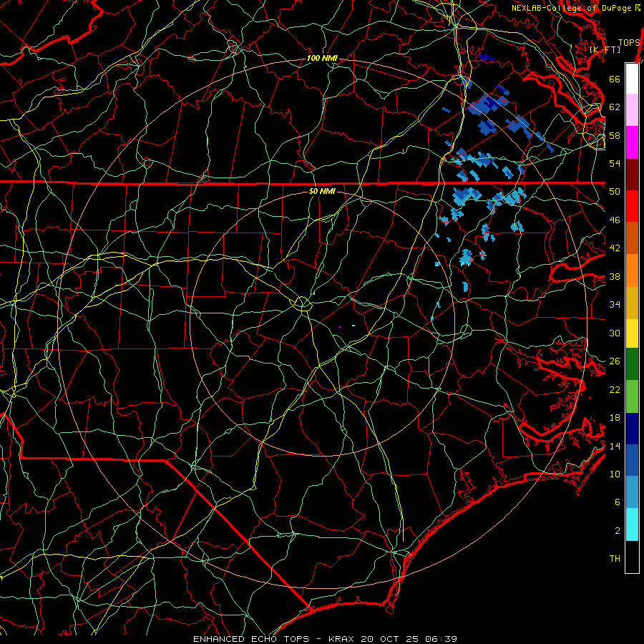644x644 pixels.
Task: Click the dark red (maroon) legend swatch
Action: click(x=632, y=175)
